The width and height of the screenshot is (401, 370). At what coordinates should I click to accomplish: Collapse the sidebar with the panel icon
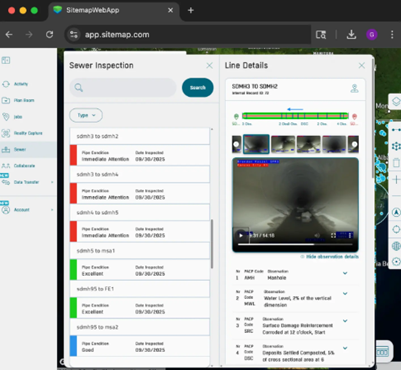6,60
